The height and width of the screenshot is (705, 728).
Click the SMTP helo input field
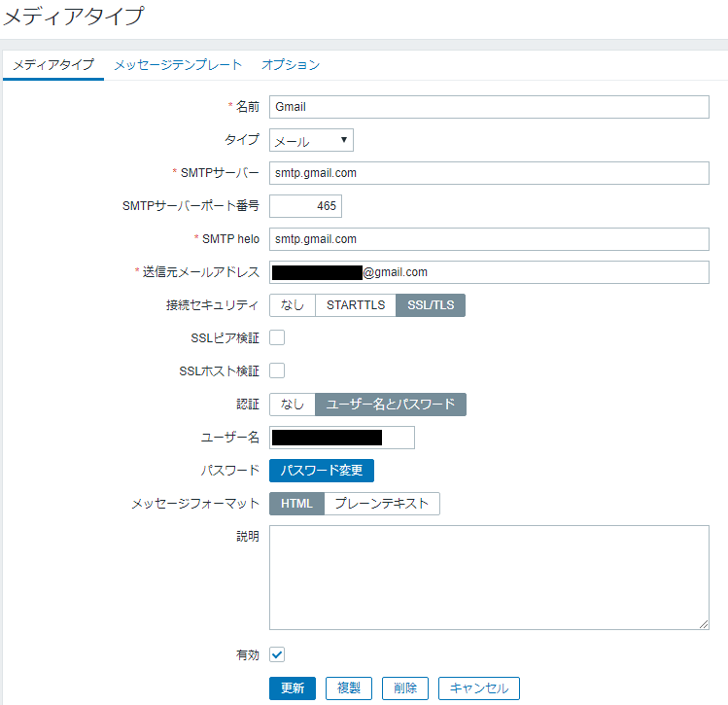489,239
